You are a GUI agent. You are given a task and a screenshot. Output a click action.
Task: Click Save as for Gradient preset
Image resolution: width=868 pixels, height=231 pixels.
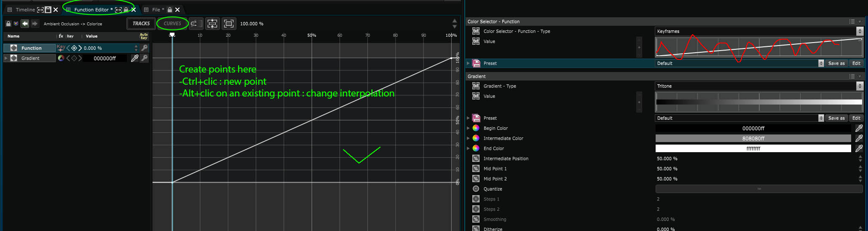[x=836, y=118]
